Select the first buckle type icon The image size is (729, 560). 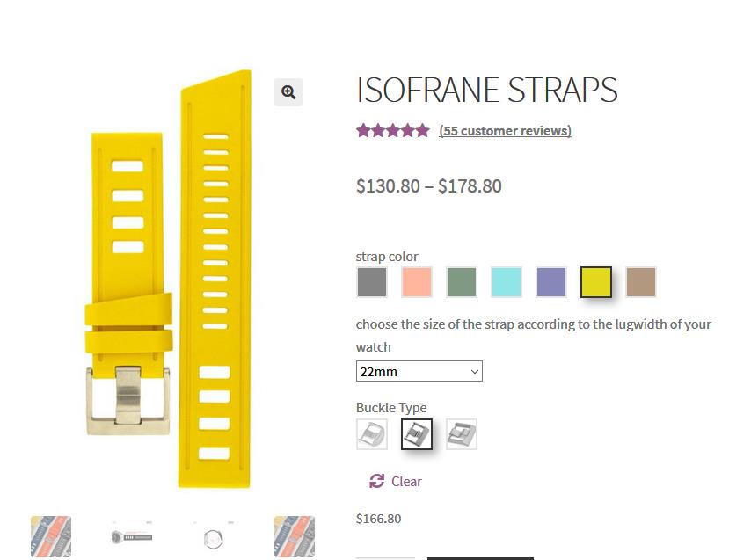(372, 434)
